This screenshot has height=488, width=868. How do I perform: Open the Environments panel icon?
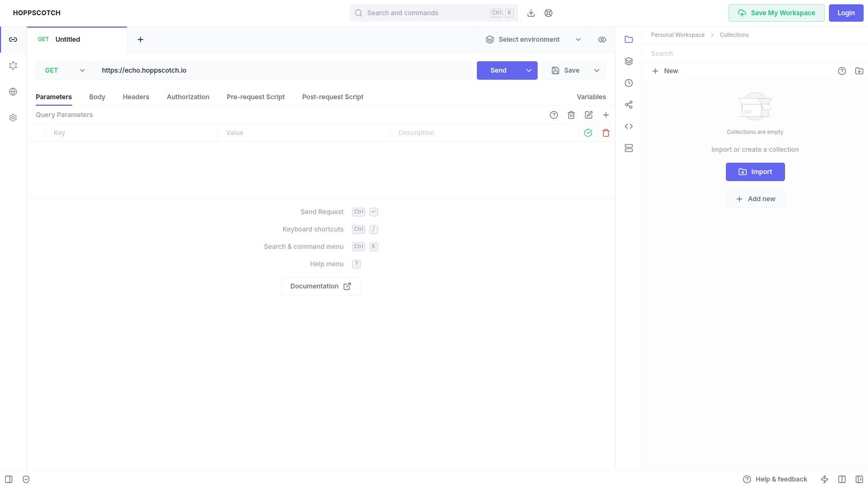[x=628, y=61]
